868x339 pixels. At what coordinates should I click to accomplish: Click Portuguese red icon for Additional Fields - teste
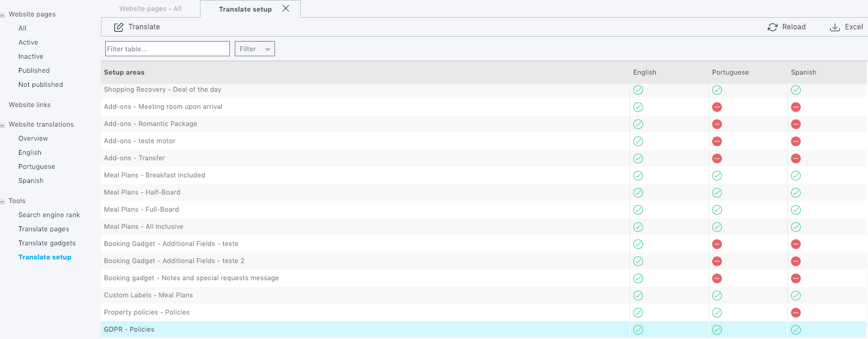pos(717,244)
